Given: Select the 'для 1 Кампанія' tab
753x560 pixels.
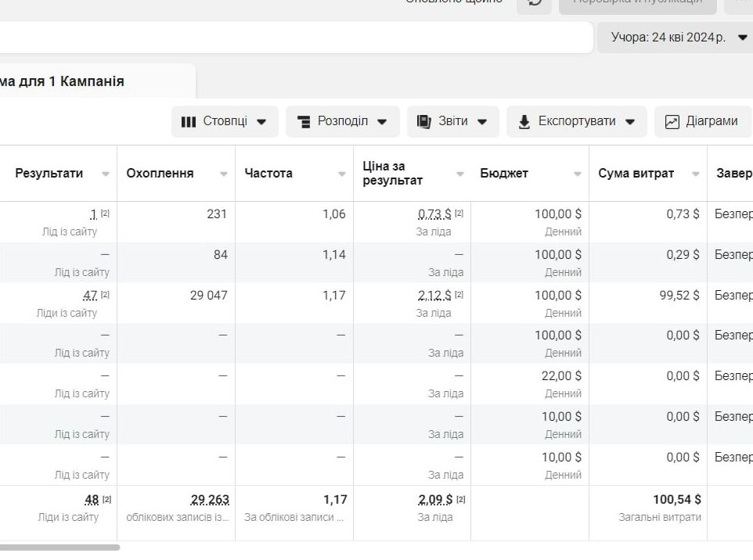Looking at the screenshot, I should [x=63, y=81].
